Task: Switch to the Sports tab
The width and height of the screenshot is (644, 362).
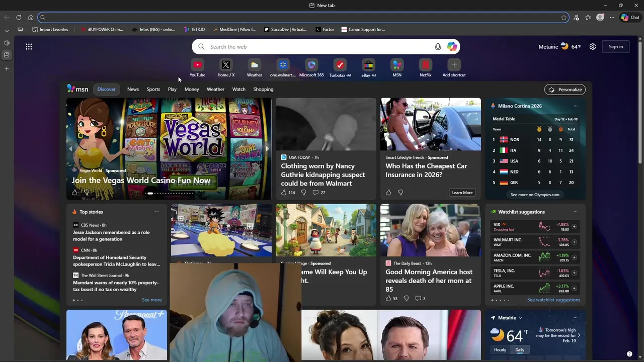Action: coord(153,89)
